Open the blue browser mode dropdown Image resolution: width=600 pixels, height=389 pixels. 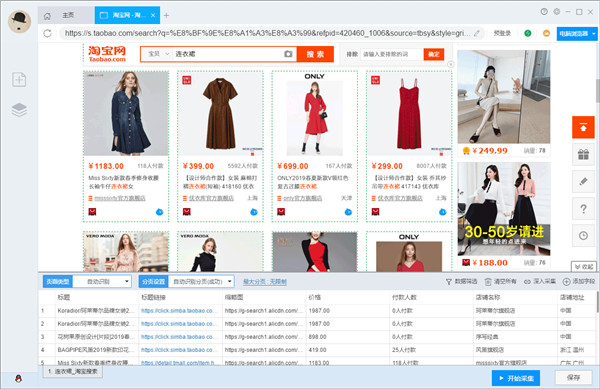click(x=577, y=34)
